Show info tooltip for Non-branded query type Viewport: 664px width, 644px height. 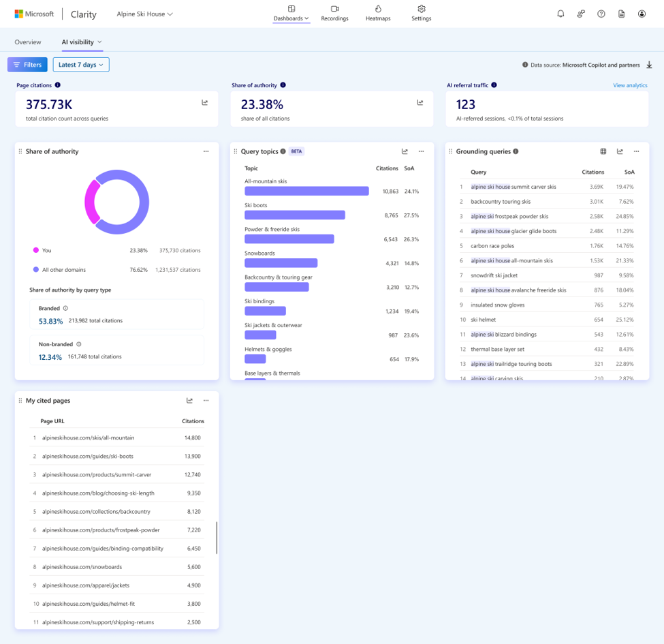[78, 344]
